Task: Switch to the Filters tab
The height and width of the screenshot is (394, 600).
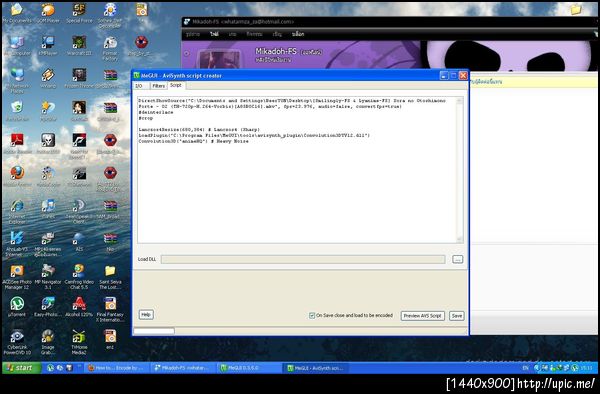Action: (158, 86)
